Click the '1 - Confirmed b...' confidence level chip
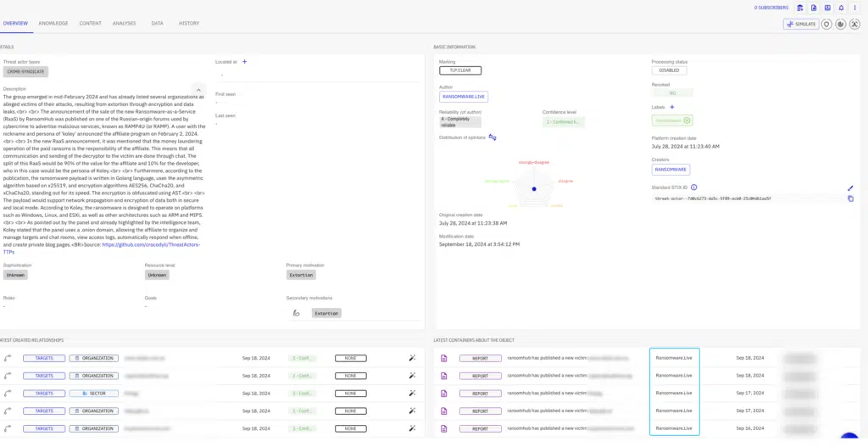868x447 pixels. [x=563, y=122]
